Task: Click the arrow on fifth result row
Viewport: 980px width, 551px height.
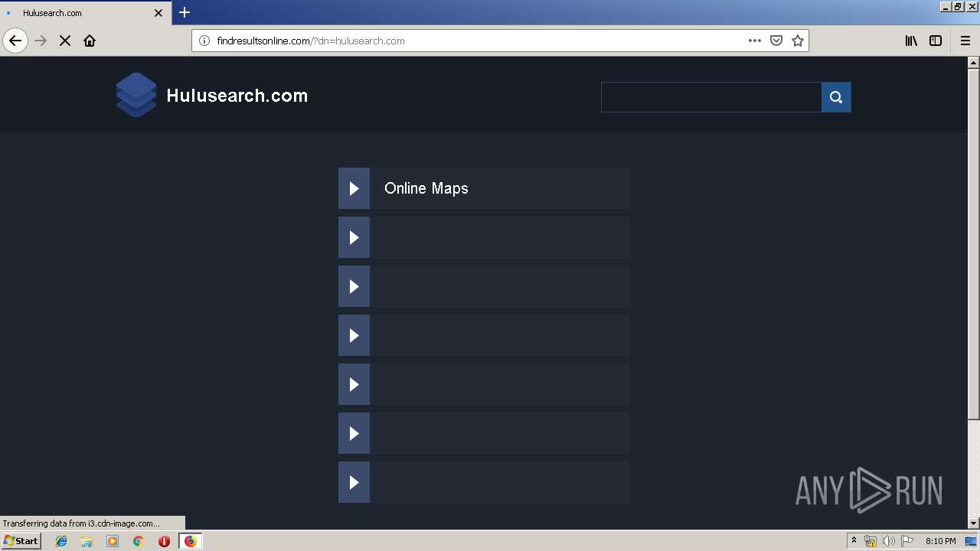Action: point(354,384)
